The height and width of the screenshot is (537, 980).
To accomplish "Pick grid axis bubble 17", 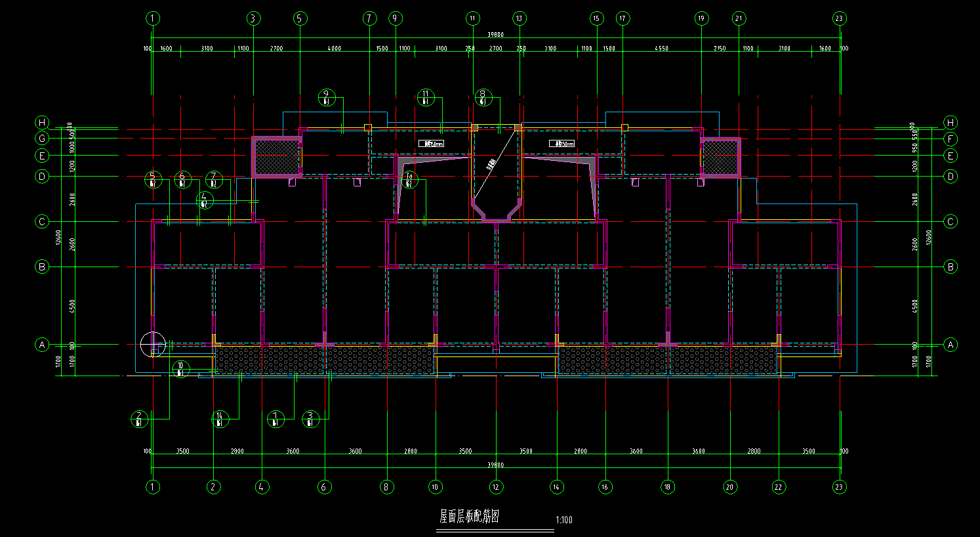I will (623, 18).
